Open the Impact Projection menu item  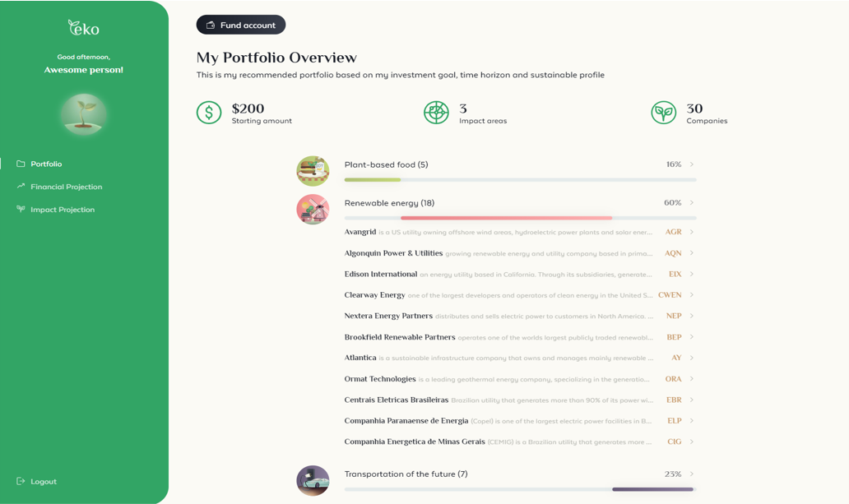coord(55,210)
